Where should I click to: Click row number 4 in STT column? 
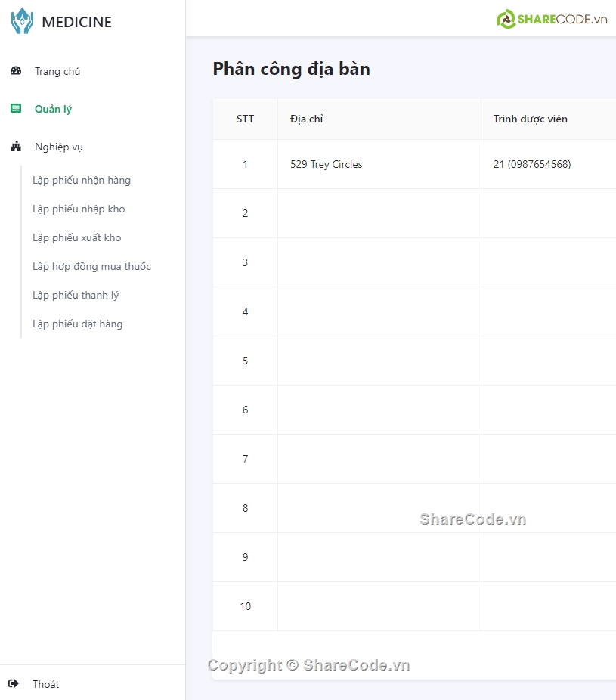pos(245,311)
